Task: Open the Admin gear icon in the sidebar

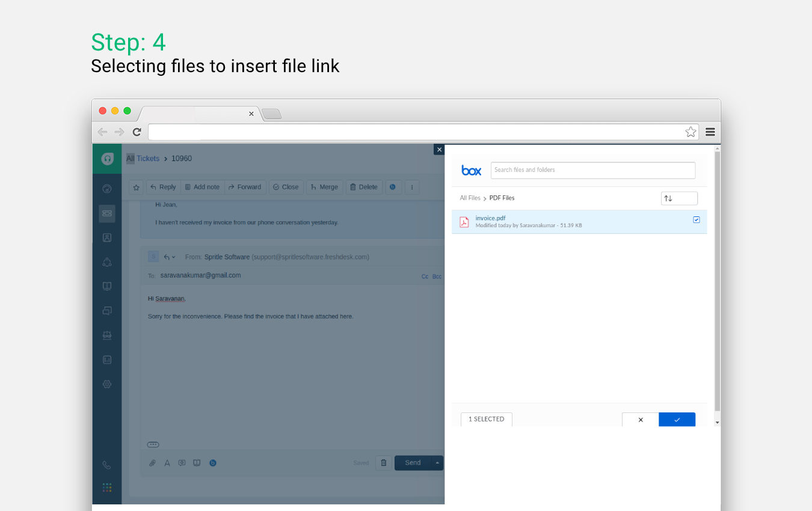Action: click(x=107, y=384)
